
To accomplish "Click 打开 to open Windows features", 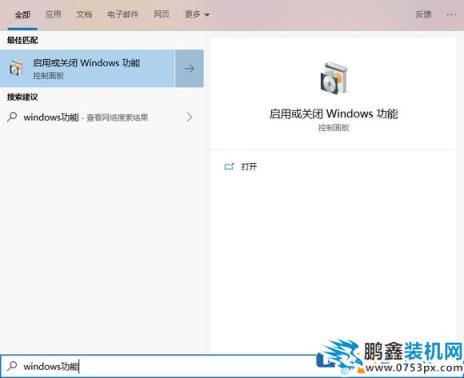I will tap(249, 166).
